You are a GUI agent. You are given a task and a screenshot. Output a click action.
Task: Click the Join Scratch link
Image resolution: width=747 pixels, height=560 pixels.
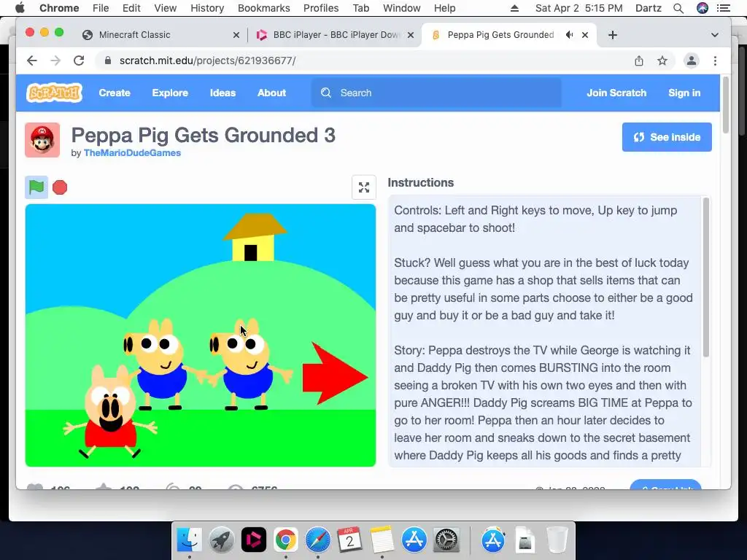point(616,93)
